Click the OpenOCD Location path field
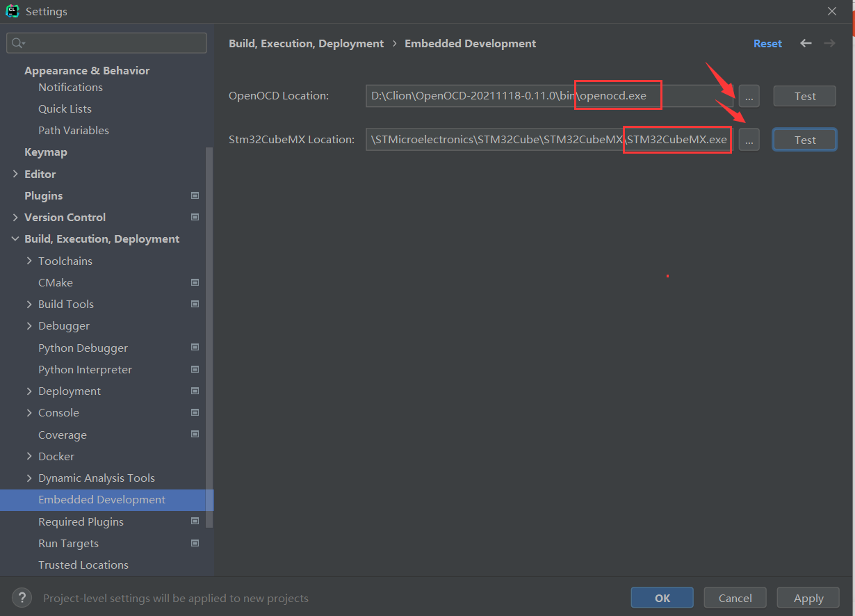The image size is (855, 616). pyautogui.click(x=550, y=96)
